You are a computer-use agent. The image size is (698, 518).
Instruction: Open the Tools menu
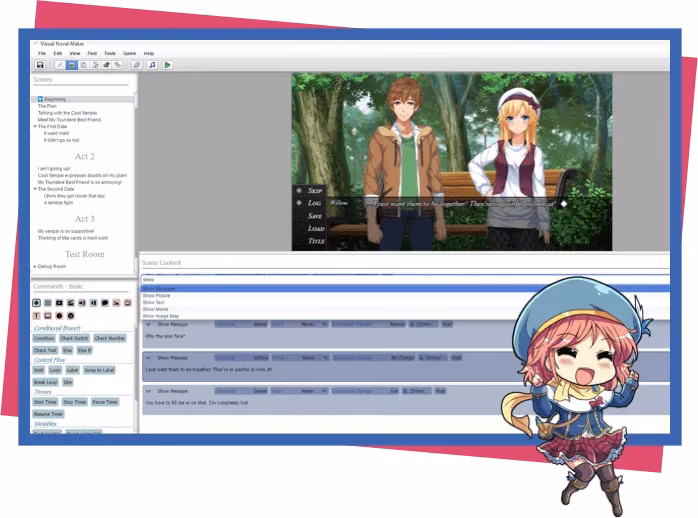coord(110,53)
